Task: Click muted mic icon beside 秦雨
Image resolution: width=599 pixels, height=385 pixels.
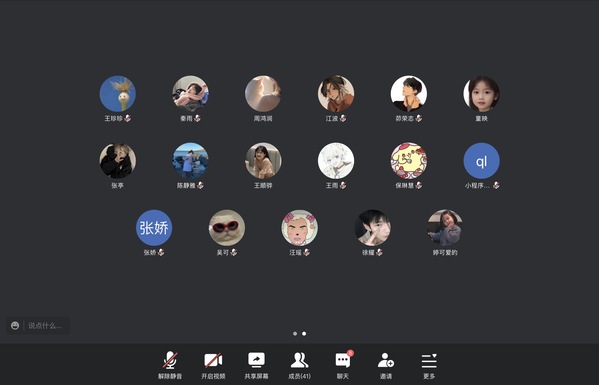Action: [x=197, y=118]
